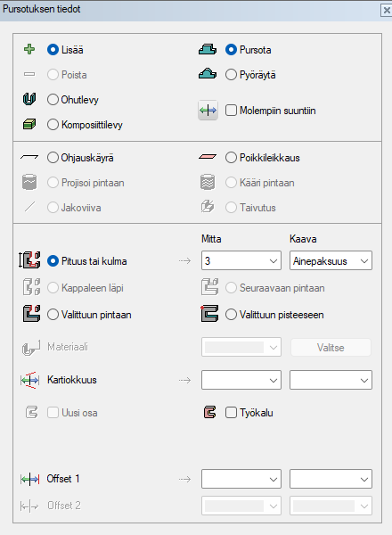Viewport: 392px width, 535px height.
Task: Click the Valittuun pisteeseen icon
Action: 209,314
